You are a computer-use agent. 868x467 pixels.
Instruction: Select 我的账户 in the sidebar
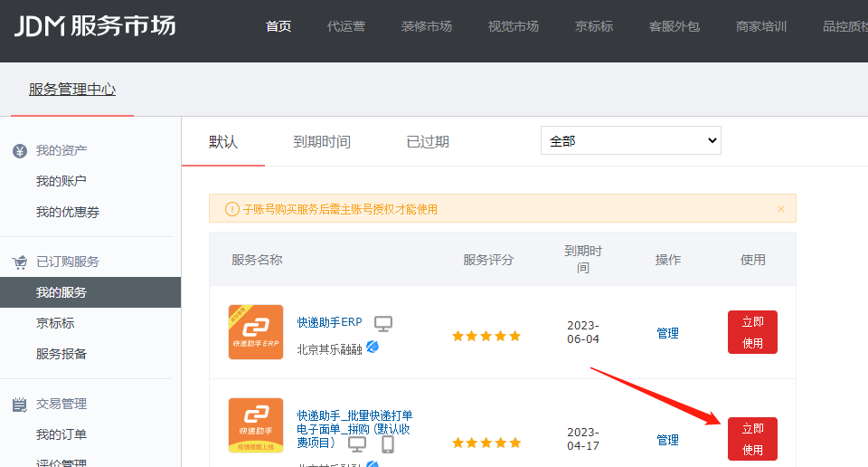(61, 181)
